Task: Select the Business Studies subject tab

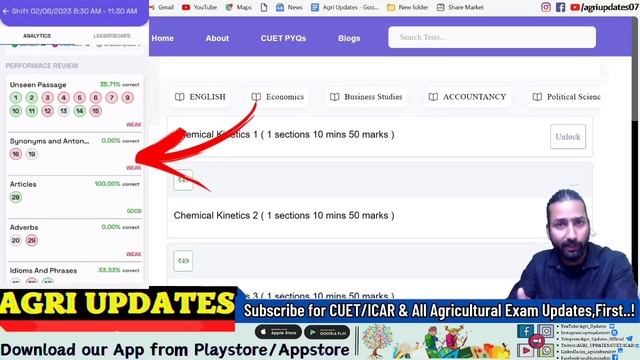Action: point(366,97)
